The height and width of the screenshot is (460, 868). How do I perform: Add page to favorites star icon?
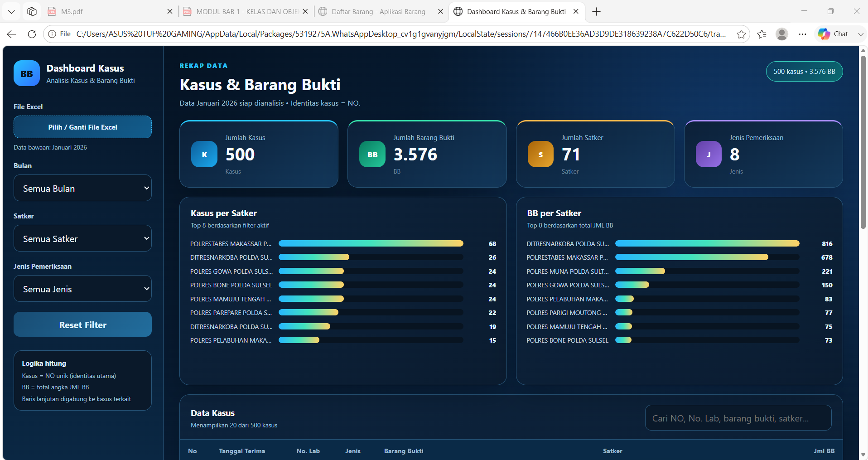point(741,34)
